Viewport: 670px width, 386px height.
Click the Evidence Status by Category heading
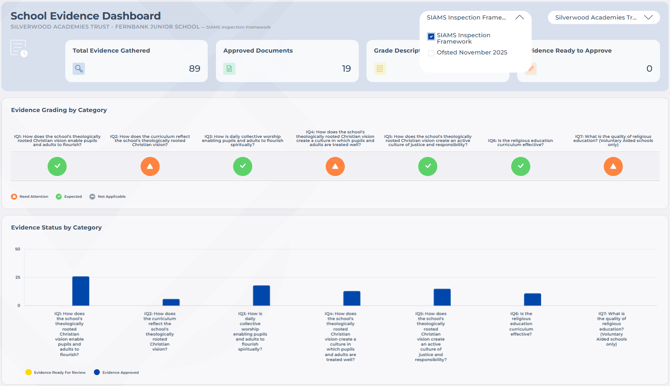tap(56, 227)
